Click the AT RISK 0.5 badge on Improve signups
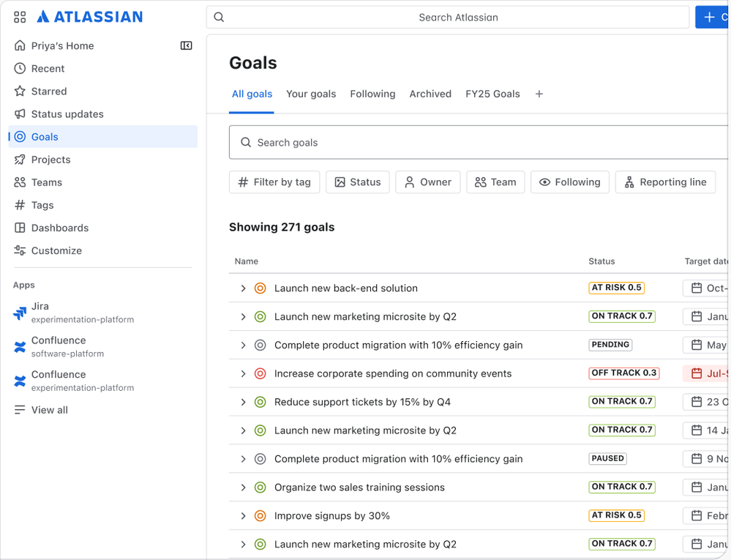The height and width of the screenshot is (560, 731). coord(616,515)
